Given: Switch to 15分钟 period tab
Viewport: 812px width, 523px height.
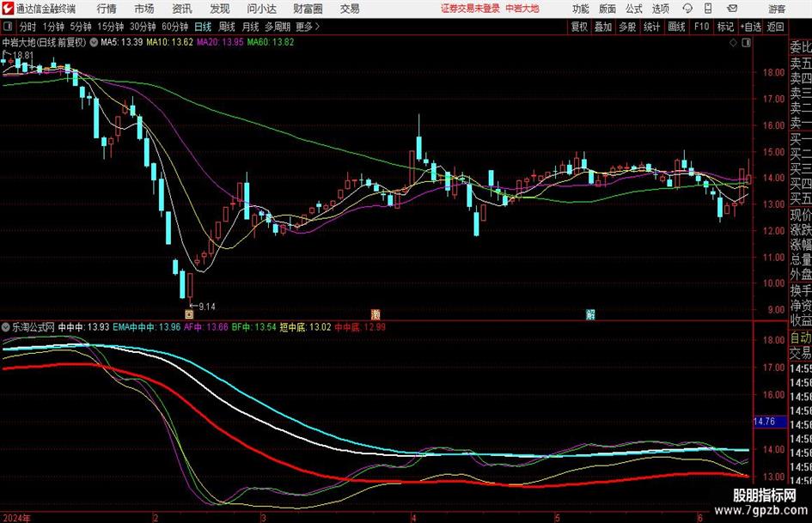Looking at the screenshot, I should coord(110,27).
